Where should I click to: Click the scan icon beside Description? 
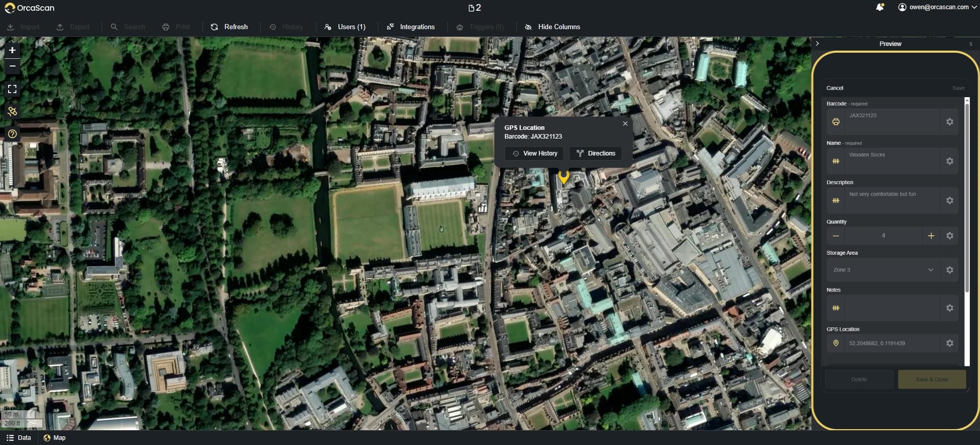pyautogui.click(x=836, y=201)
